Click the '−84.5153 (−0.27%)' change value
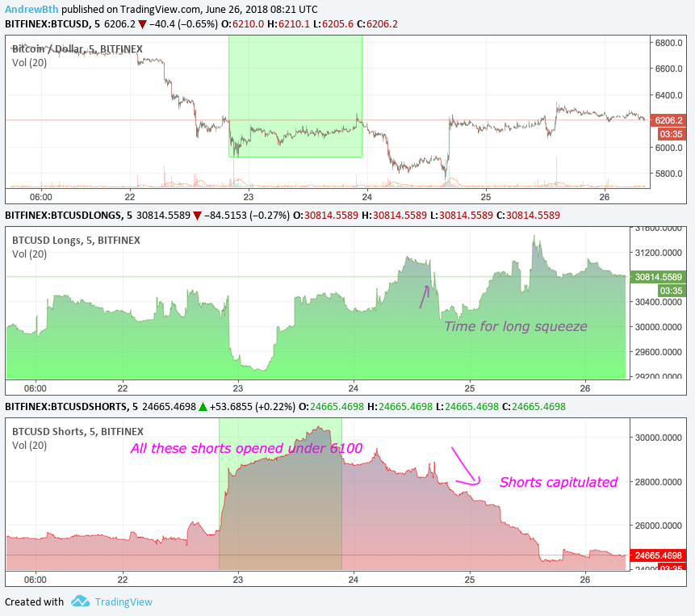Image resolution: width=695 pixels, height=616 pixels. pyautogui.click(x=247, y=216)
